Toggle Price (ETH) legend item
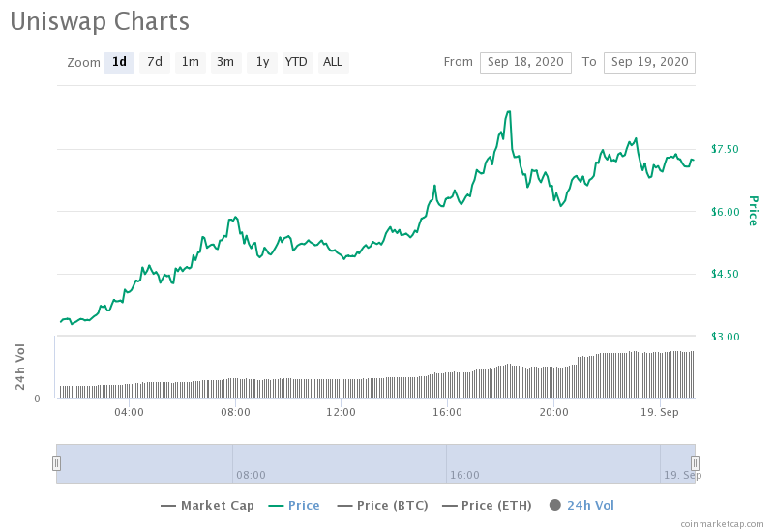The image size is (774, 532). tap(487, 505)
